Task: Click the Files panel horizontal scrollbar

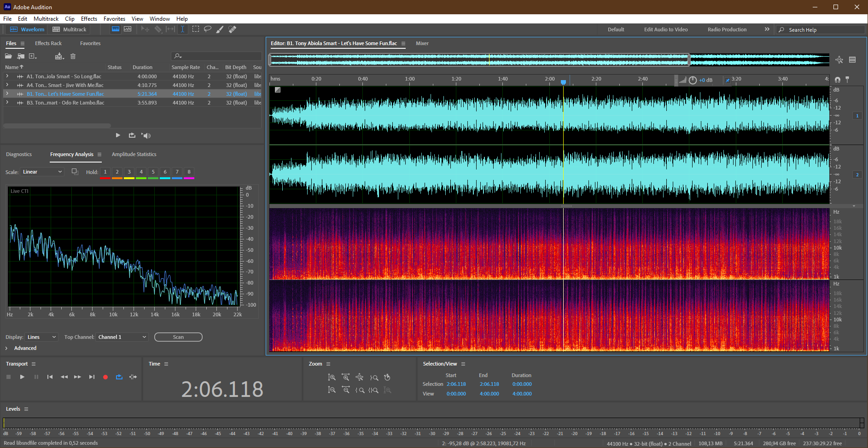Action: click(57, 125)
